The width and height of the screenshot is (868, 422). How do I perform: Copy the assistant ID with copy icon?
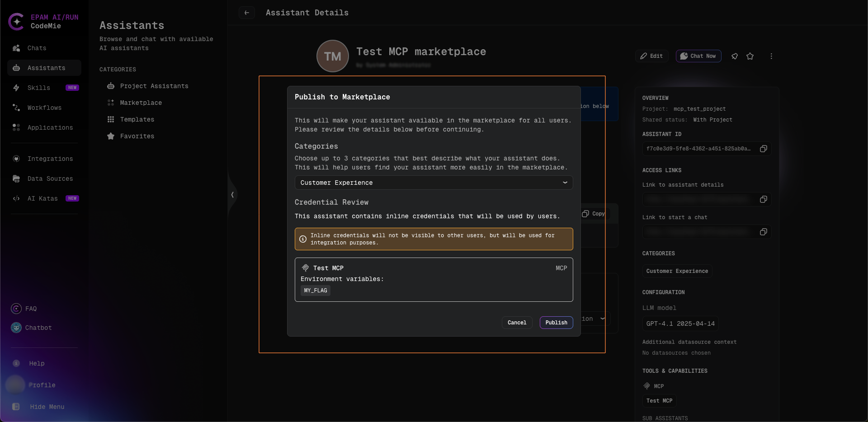764,149
